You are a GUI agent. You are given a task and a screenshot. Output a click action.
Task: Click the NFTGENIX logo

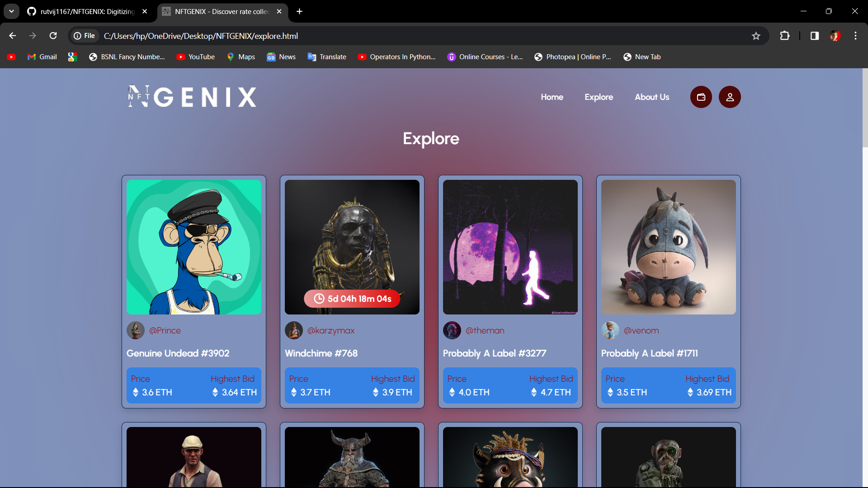(x=192, y=97)
